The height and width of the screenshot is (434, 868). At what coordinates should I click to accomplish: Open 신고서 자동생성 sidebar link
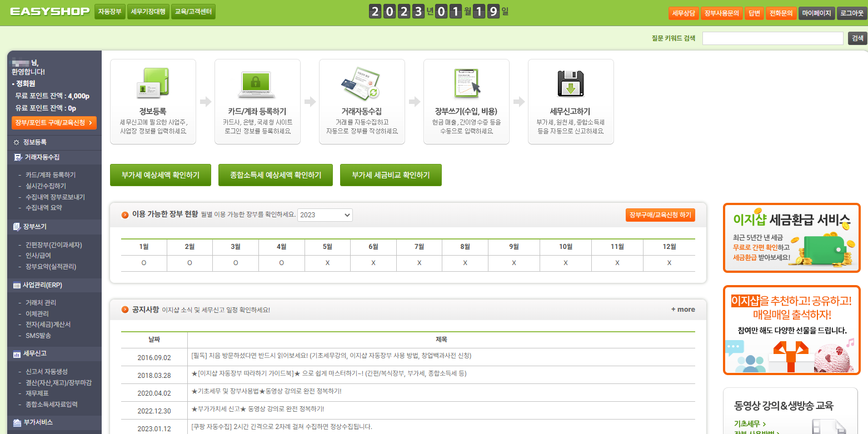coord(46,372)
